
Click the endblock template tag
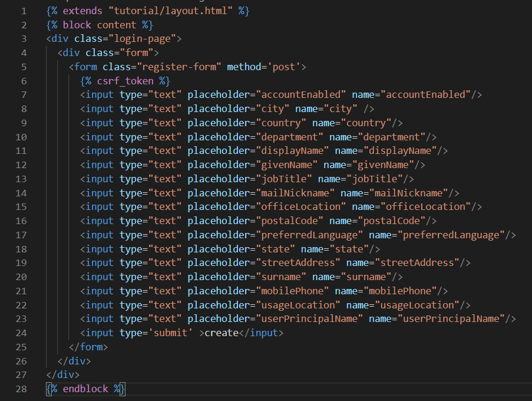(85, 389)
